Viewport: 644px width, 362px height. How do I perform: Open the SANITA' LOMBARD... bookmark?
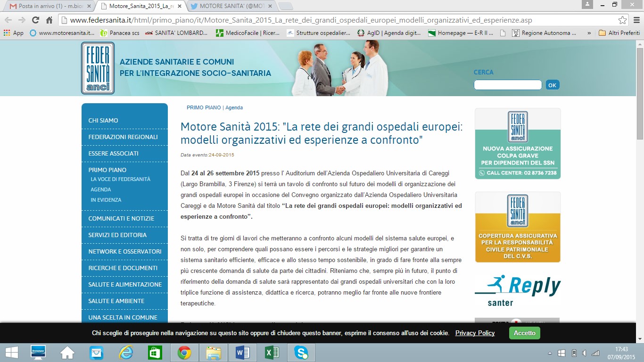click(176, 33)
